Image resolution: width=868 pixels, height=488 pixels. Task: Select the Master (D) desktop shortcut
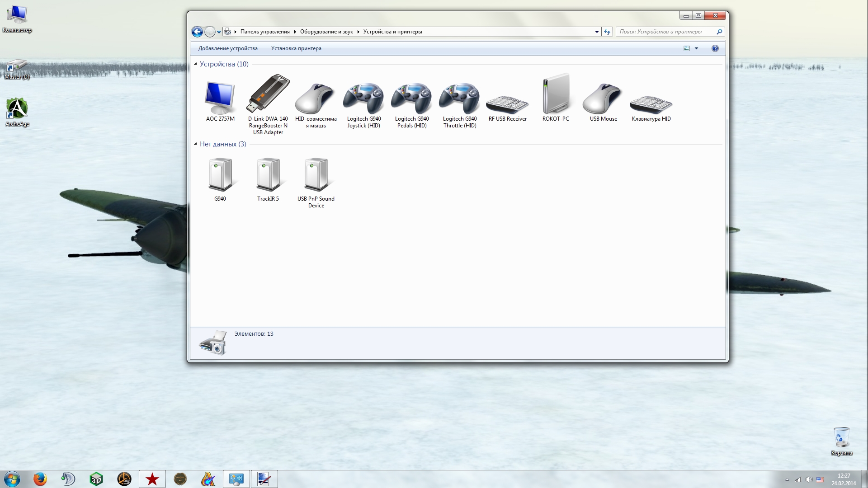click(17, 69)
